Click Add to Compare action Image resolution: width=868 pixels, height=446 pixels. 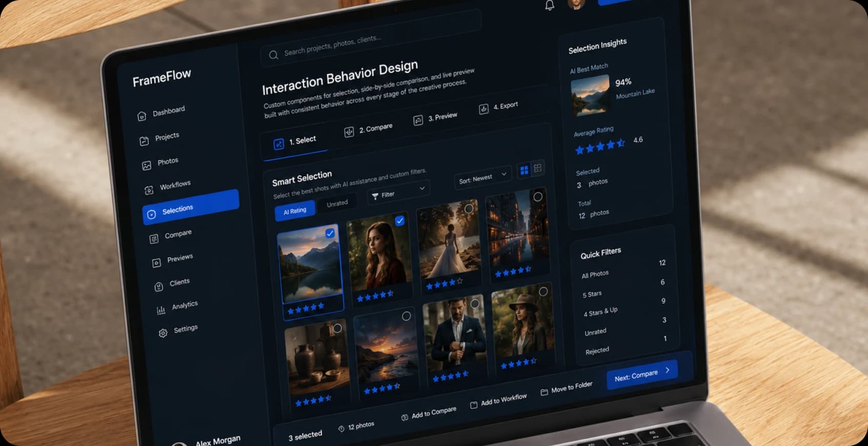point(429,413)
